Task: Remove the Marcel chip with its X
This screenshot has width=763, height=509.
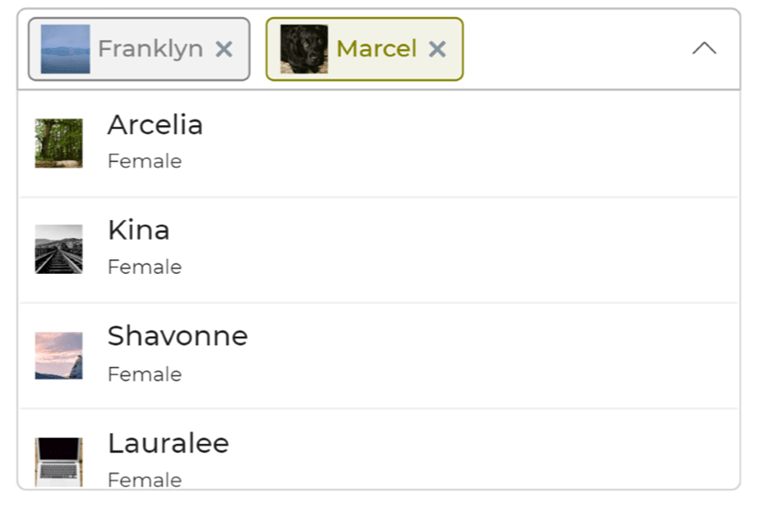Action: (437, 49)
